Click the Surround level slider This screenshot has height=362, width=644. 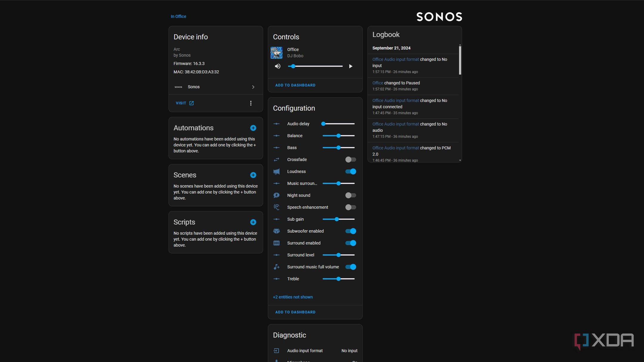click(339, 255)
